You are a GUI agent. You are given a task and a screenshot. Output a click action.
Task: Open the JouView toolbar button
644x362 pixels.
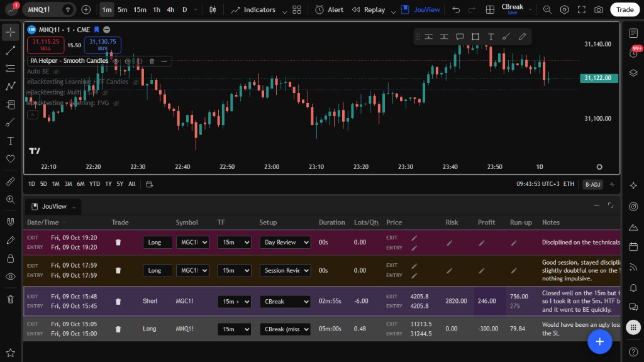pos(420,9)
